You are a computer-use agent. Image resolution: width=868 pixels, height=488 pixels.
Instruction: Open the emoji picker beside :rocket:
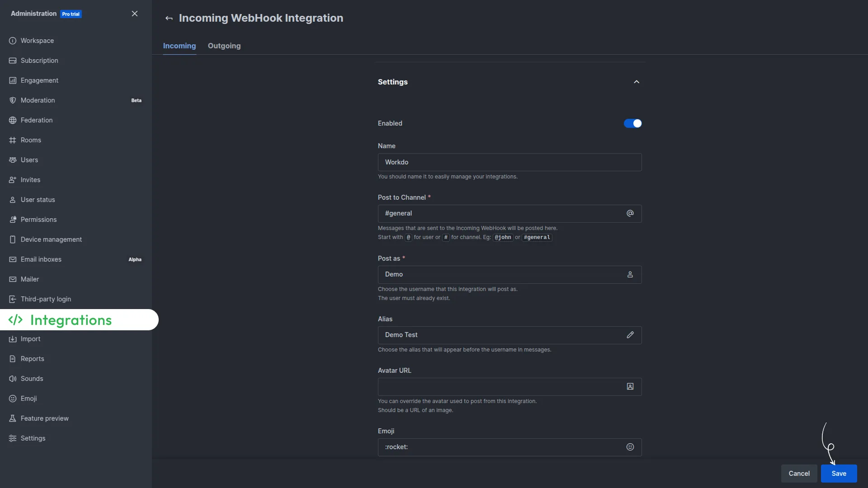coord(630,447)
